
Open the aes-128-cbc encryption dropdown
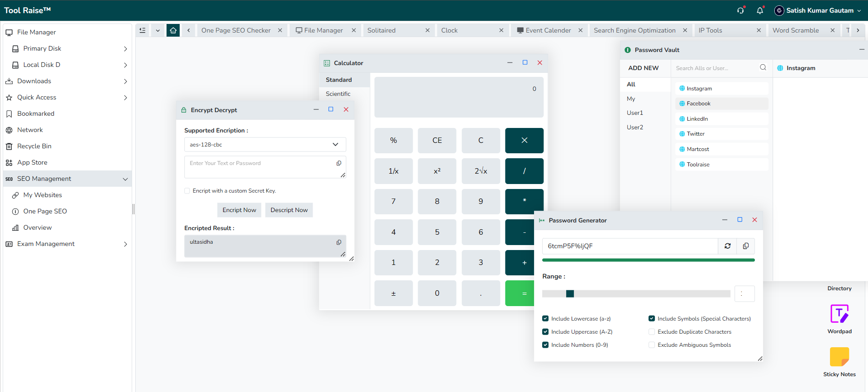coord(265,145)
